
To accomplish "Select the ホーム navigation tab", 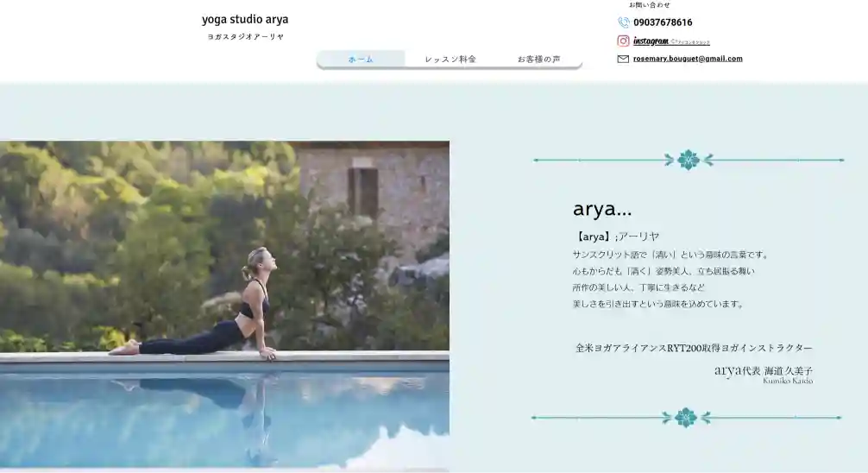I will pos(361,60).
